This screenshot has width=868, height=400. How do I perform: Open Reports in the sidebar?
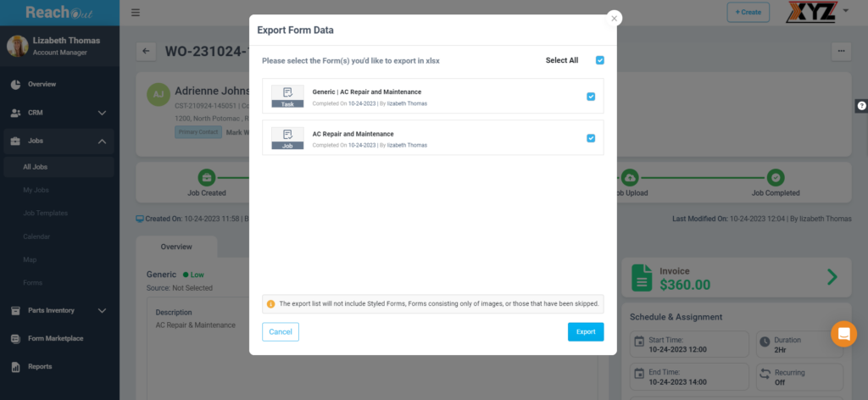(x=39, y=367)
